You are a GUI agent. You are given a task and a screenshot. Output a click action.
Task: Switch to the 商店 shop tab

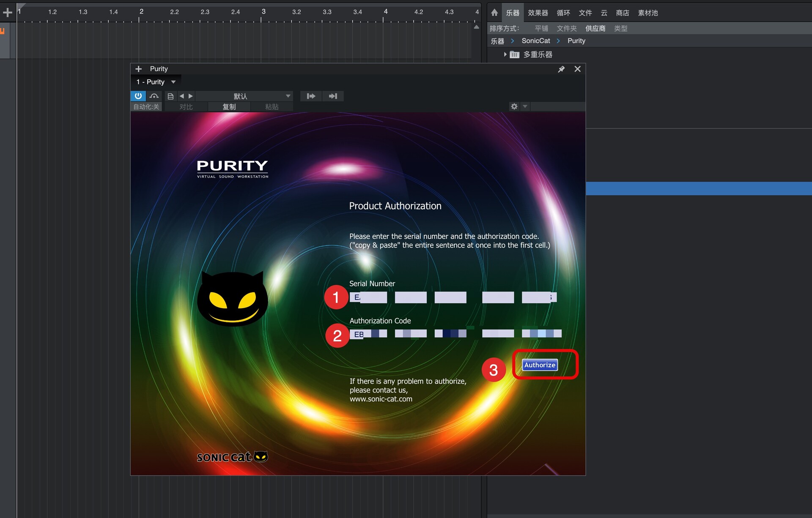(623, 13)
